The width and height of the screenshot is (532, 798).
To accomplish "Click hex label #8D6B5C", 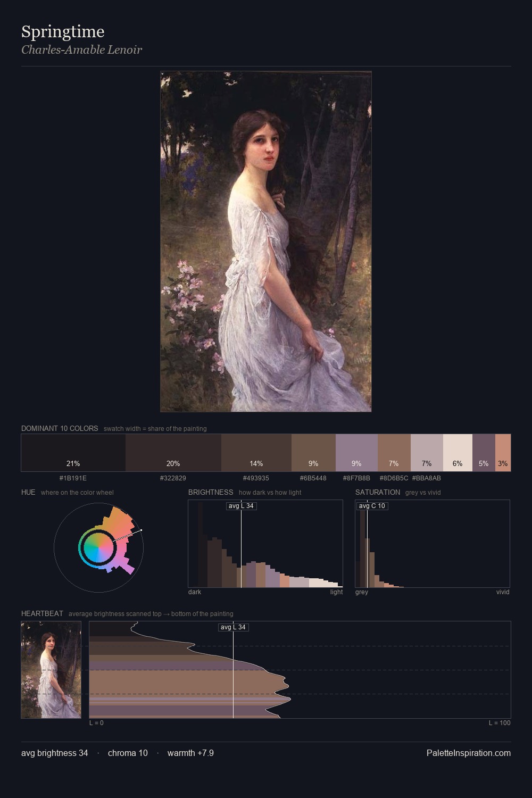I will (394, 478).
